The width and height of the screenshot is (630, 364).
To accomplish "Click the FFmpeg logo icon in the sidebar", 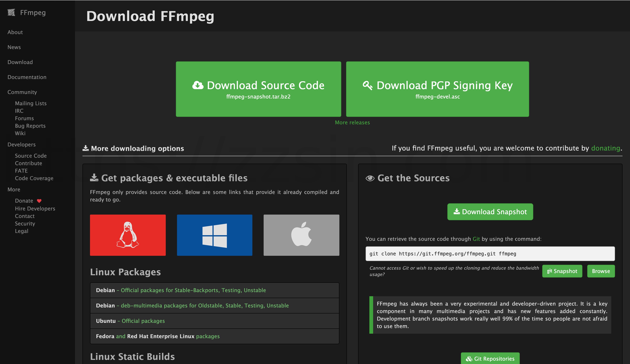I will pyautogui.click(x=11, y=13).
